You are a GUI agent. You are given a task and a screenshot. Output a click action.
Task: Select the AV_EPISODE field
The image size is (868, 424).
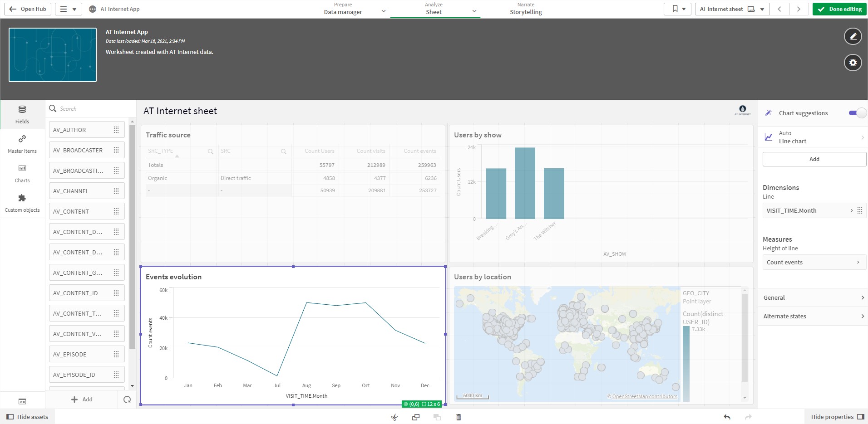[x=87, y=354]
